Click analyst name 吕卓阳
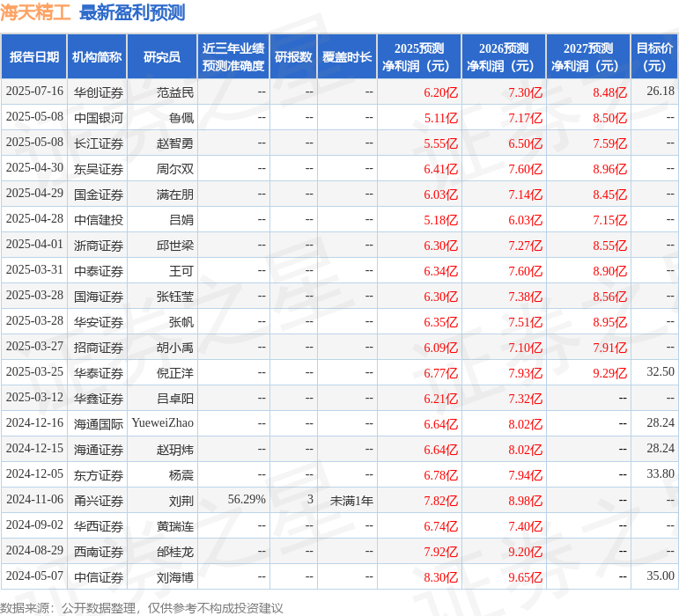The width and height of the screenshot is (679, 616). [175, 399]
